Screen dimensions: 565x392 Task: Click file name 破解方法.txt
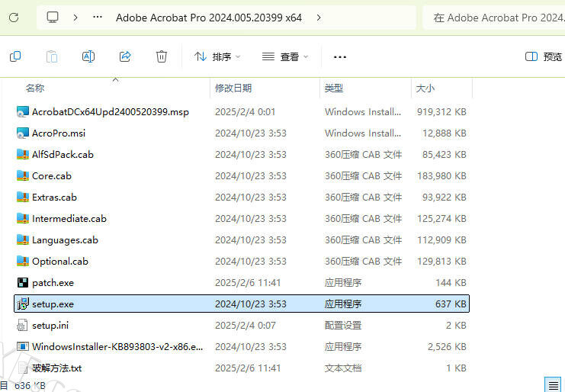point(57,368)
